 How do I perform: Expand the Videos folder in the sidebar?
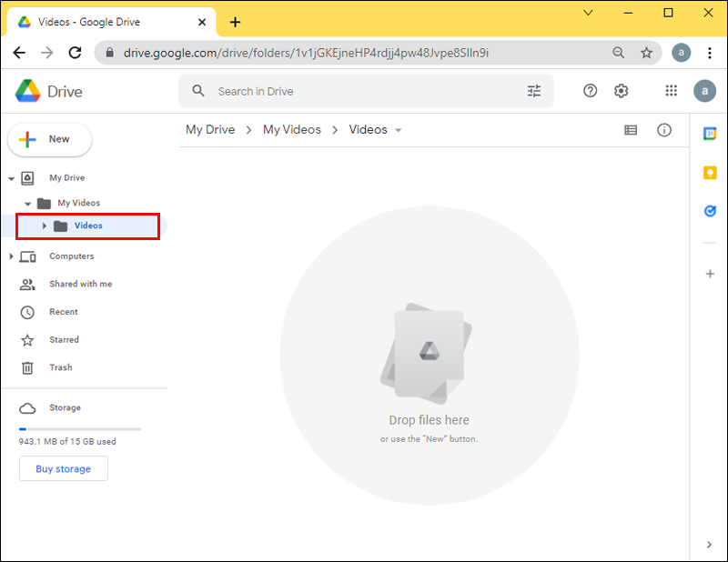coord(44,226)
